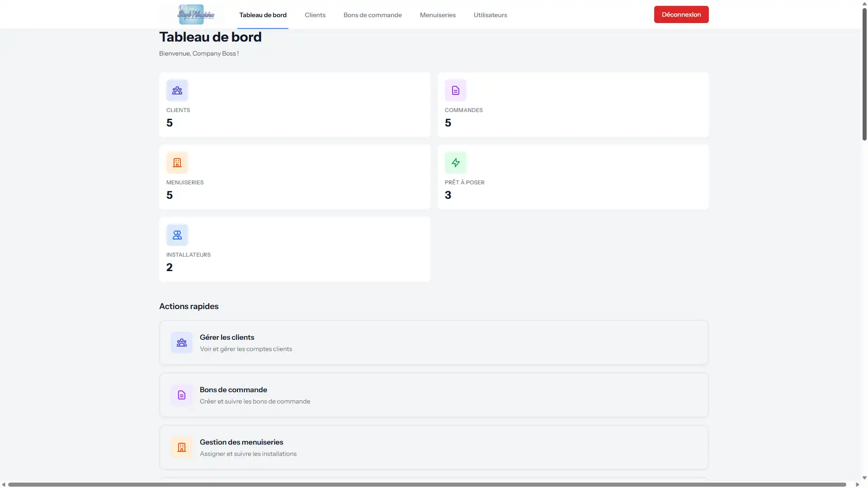
Task: Open the Gestion des menuiseries quick action
Action: [433, 447]
